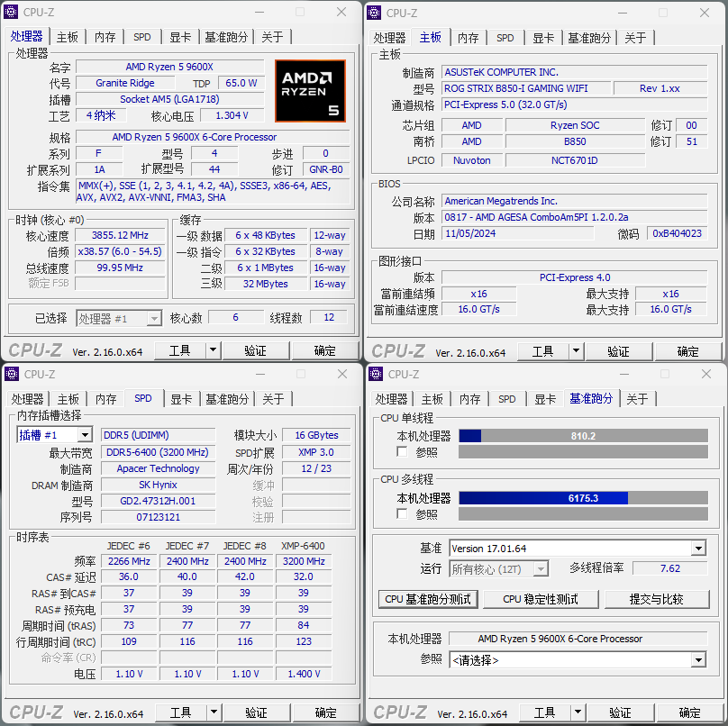728x726 pixels.
Task: Switch to 主板 tab in processor window
Action: click(x=68, y=37)
